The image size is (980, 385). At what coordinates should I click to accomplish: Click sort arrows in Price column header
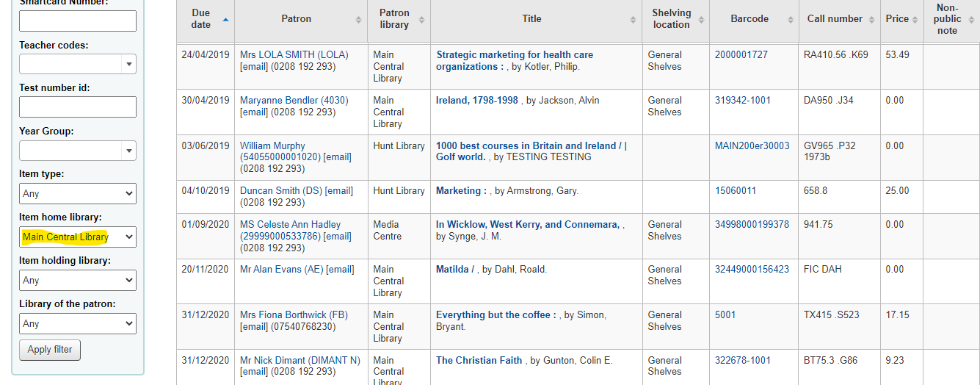(x=915, y=19)
